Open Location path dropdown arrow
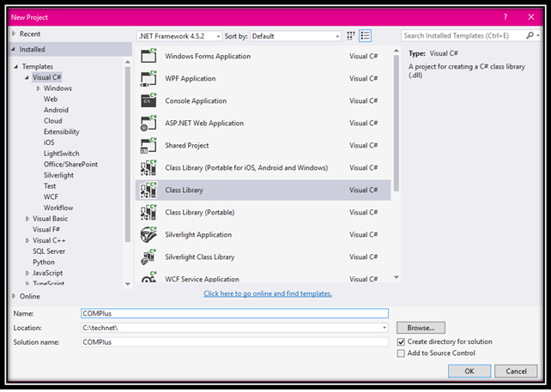Viewport: 551px width, 392px height. coord(384,328)
